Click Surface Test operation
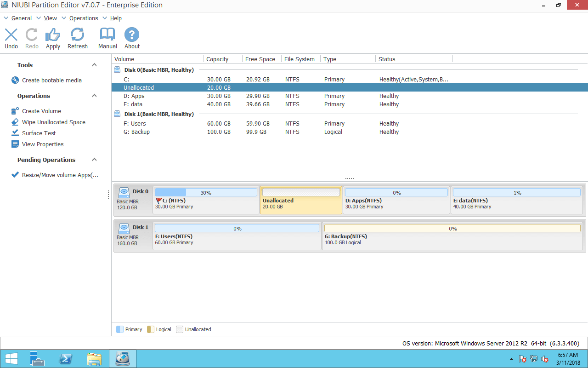Viewport: 588px width, 368px height. pos(39,133)
